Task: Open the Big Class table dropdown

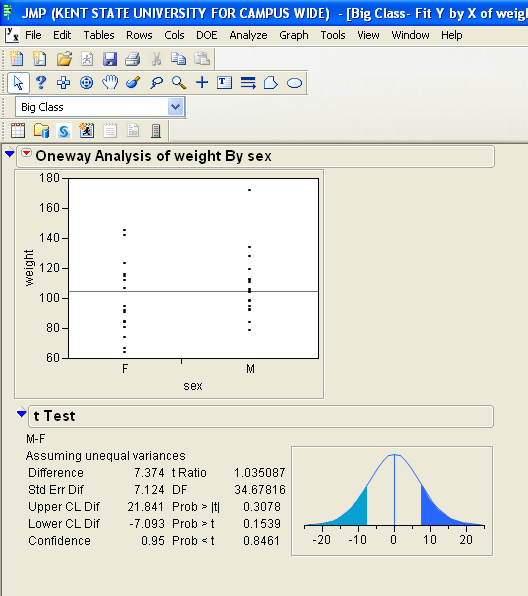Action: [176, 107]
